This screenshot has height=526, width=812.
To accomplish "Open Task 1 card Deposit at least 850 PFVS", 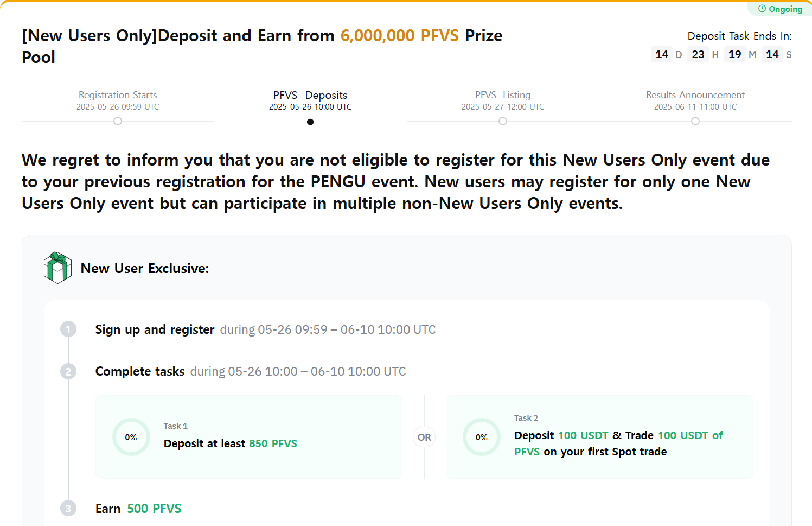I will 249,437.
